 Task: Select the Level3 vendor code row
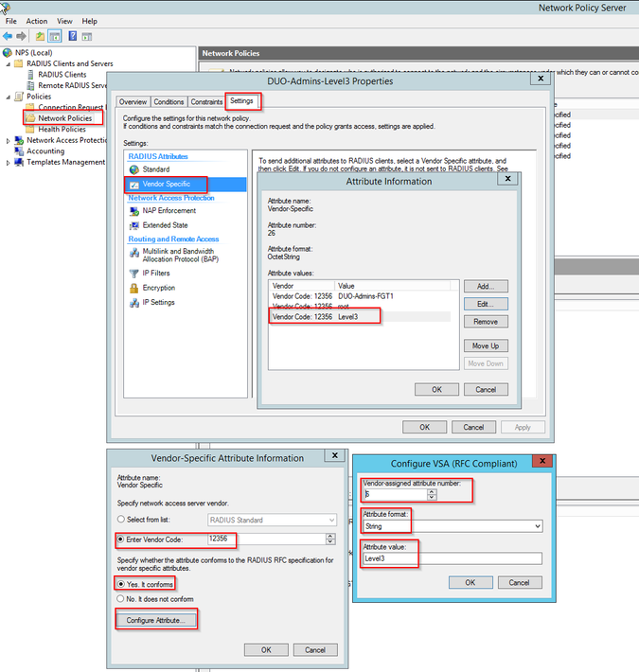coord(360,317)
